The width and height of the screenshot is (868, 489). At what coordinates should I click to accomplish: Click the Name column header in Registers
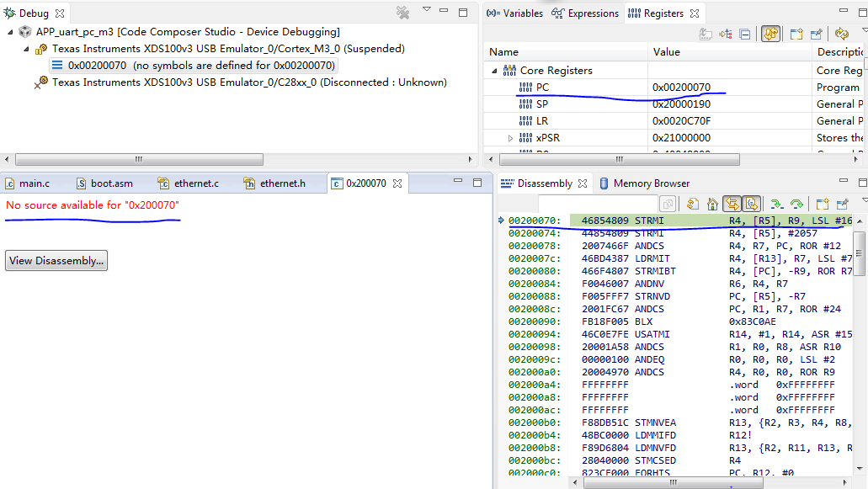point(566,52)
